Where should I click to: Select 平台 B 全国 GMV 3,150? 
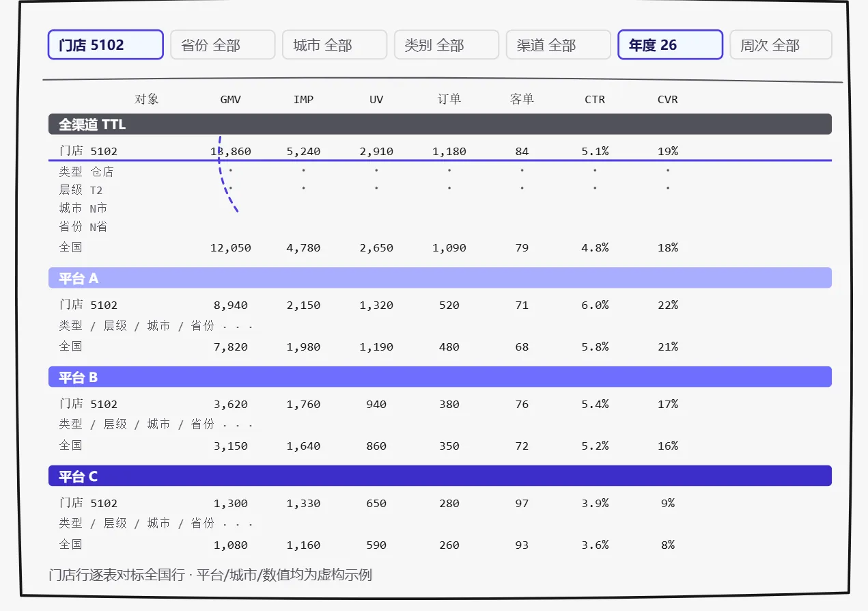point(231,446)
